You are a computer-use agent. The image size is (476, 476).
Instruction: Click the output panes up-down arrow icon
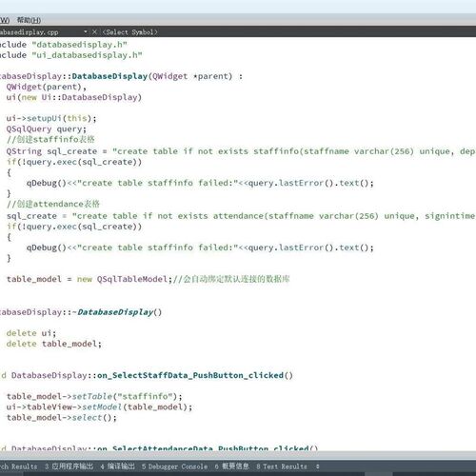317,466
